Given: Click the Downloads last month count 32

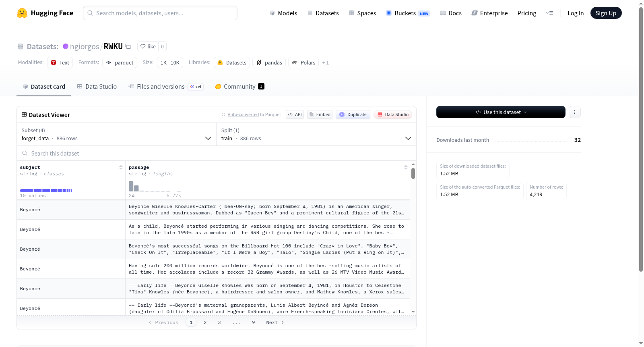Looking at the screenshot, I should click(x=578, y=140).
